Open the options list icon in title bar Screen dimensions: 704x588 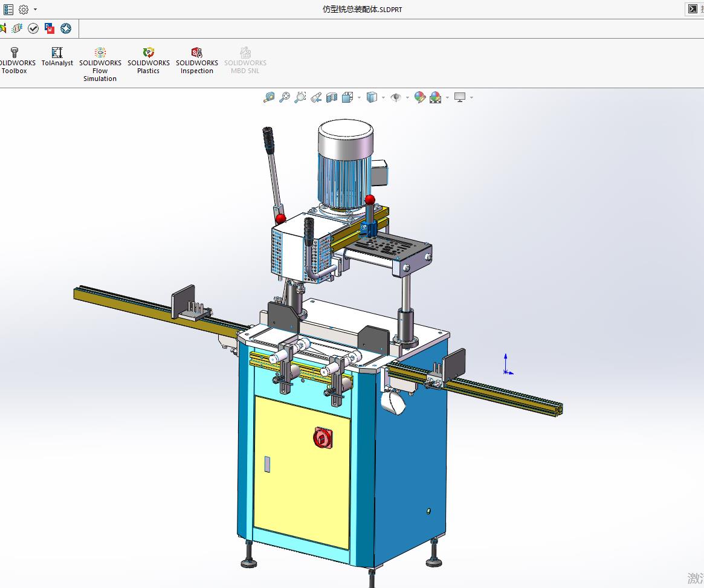8,9
